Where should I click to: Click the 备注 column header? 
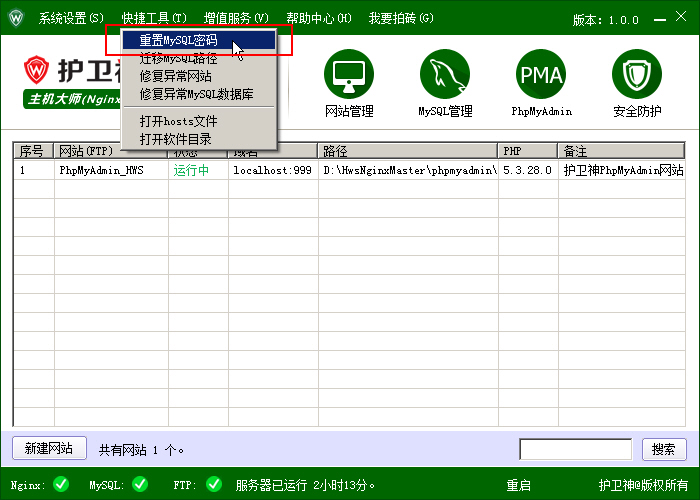coord(621,151)
